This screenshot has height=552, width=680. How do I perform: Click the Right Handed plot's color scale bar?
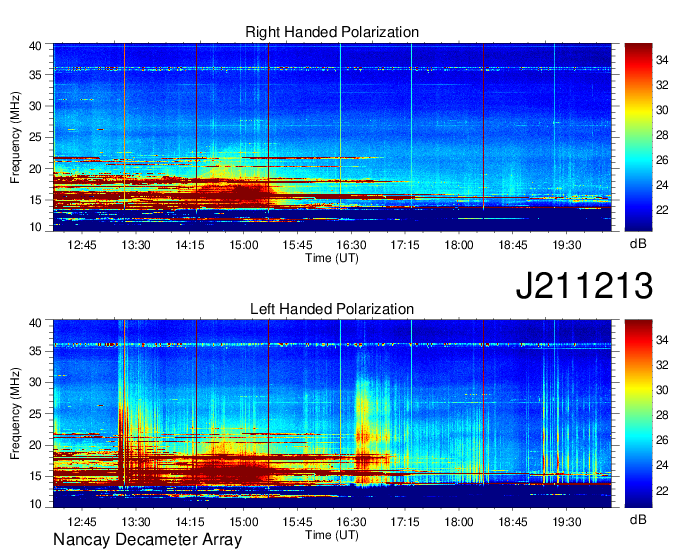tap(638, 137)
